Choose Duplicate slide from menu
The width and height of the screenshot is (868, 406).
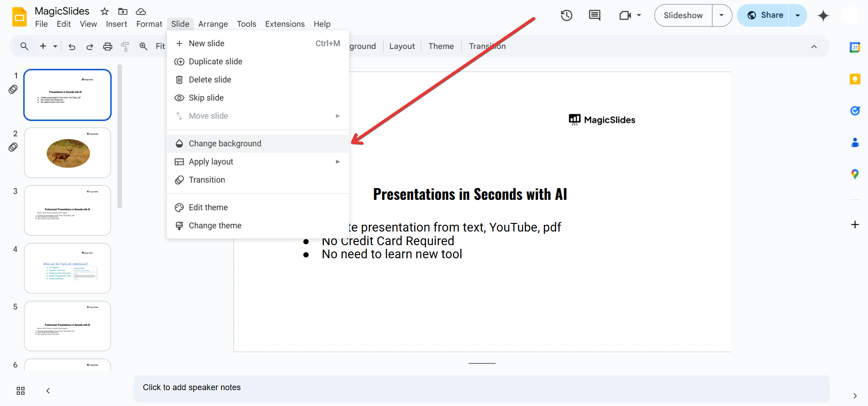coord(215,62)
